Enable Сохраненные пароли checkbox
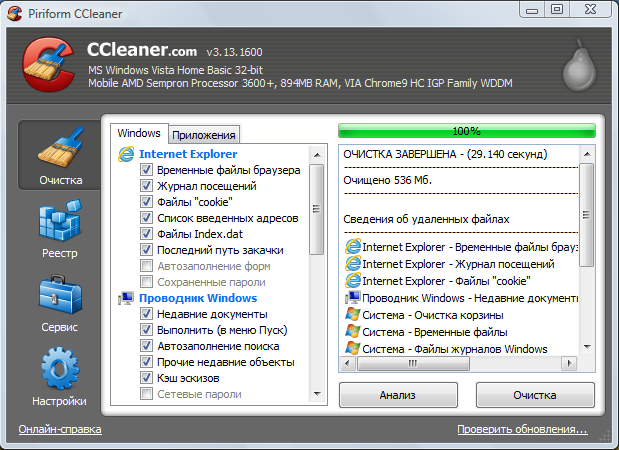The image size is (619, 450). click(146, 282)
